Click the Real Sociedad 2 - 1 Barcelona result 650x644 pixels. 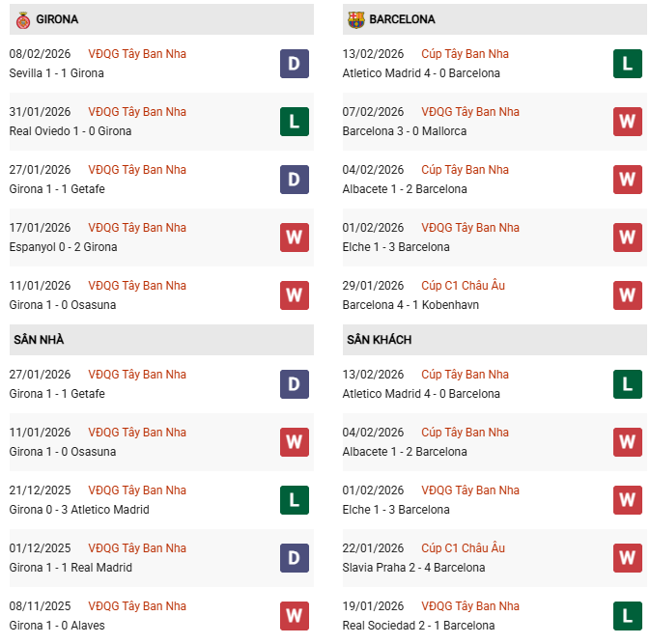(x=413, y=626)
